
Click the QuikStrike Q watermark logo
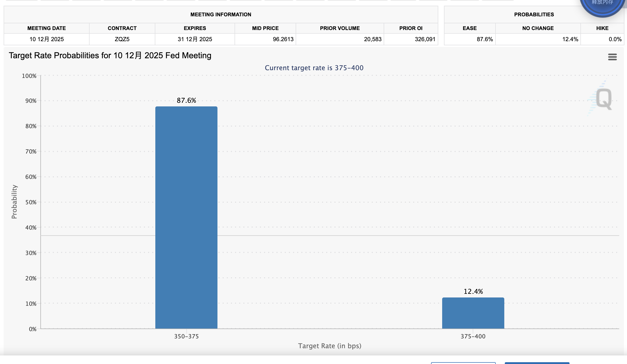[x=603, y=99]
